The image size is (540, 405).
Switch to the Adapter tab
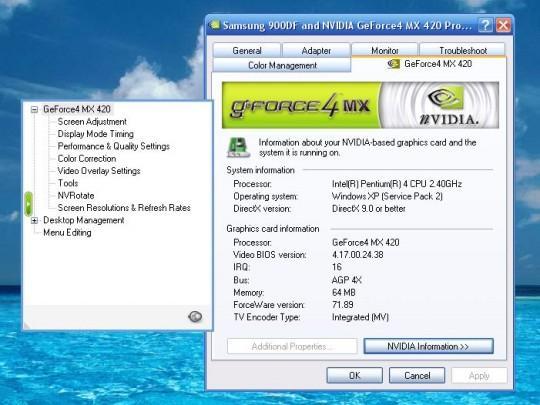point(316,51)
